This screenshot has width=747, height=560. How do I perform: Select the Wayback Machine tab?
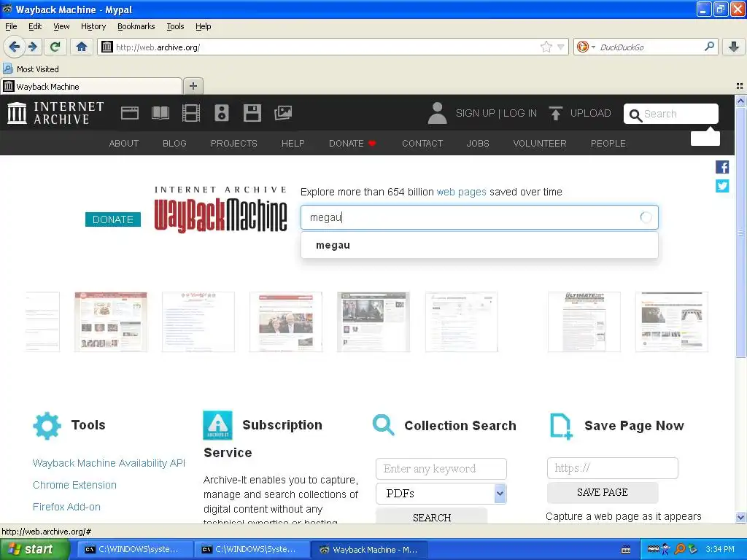tap(90, 87)
